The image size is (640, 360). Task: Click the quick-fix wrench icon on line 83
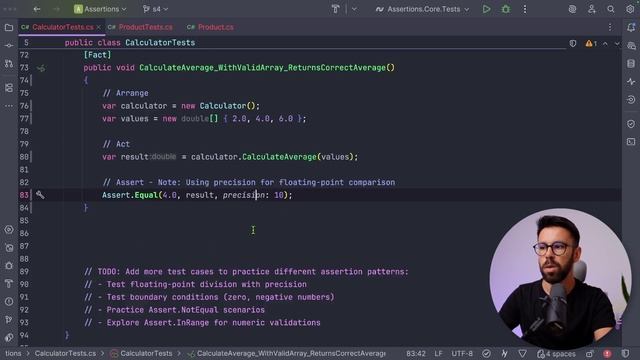coord(40,195)
